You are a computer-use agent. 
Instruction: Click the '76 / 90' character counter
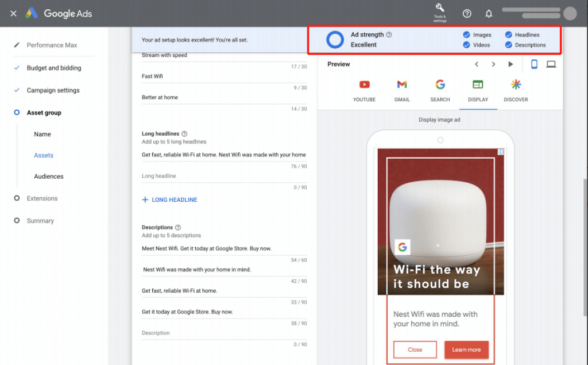click(x=299, y=166)
